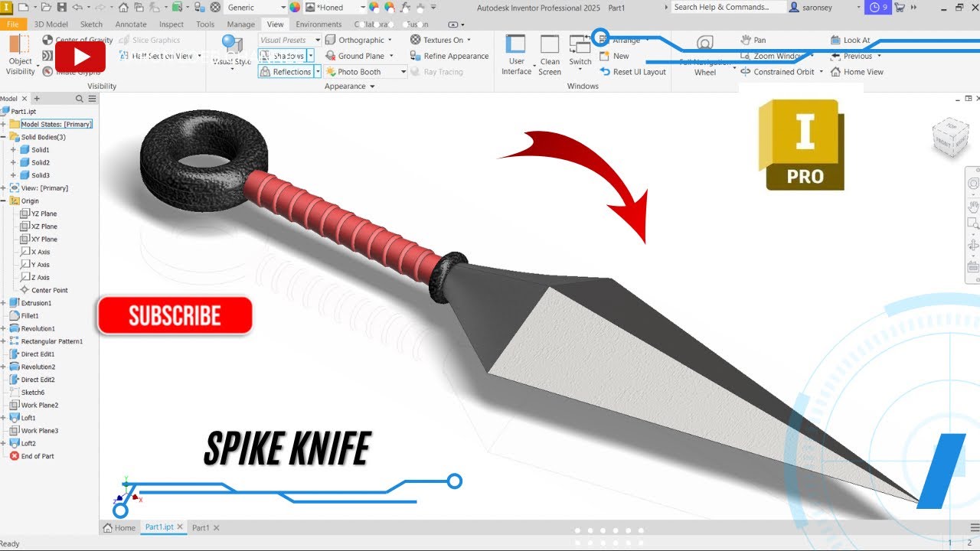Select Rectangular Pattern1 feature
This screenshot has width=980, height=551.
(x=46, y=341)
